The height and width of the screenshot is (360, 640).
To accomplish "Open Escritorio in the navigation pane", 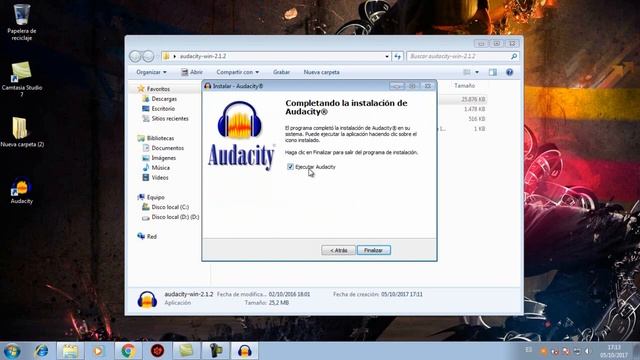I will click(163, 109).
